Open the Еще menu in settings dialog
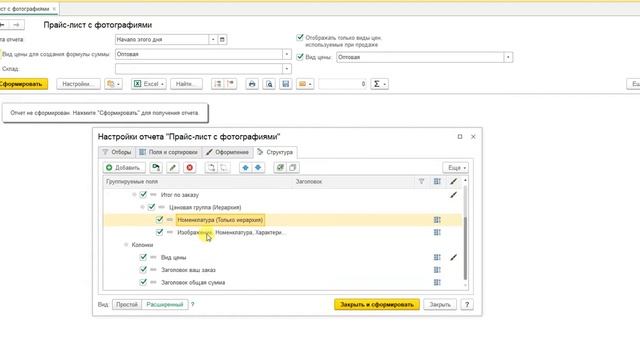Image resolution: width=640 pixels, height=360 pixels. pyautogui.click(x=456, y=168)
